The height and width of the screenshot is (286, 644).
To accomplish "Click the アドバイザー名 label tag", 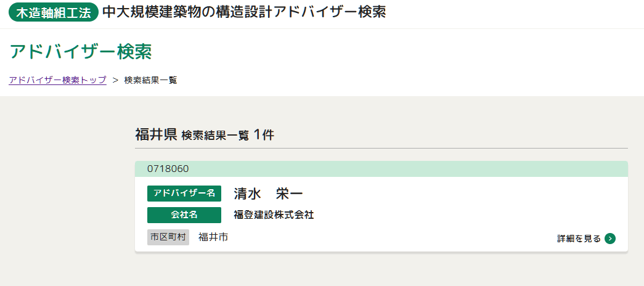I will click(x=184, y=194).
